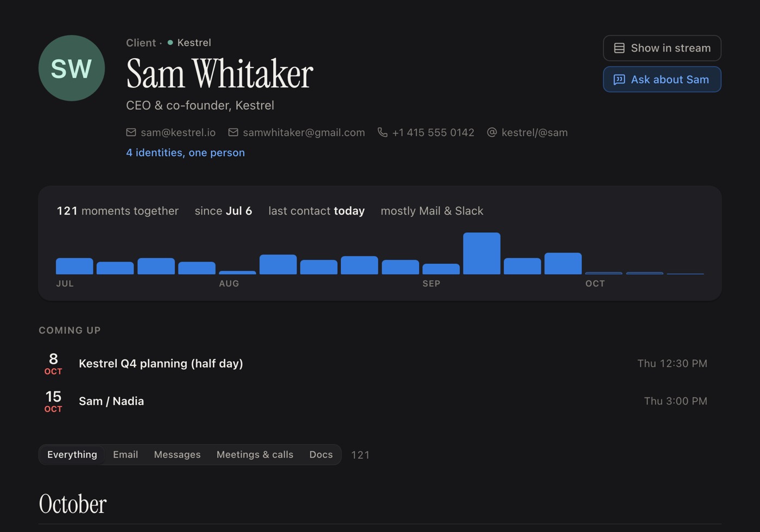The height and width of the screenshot is (532, 760).
Task: Click the Thu 12:30 PM time
Action: click(x=672, y=363)
